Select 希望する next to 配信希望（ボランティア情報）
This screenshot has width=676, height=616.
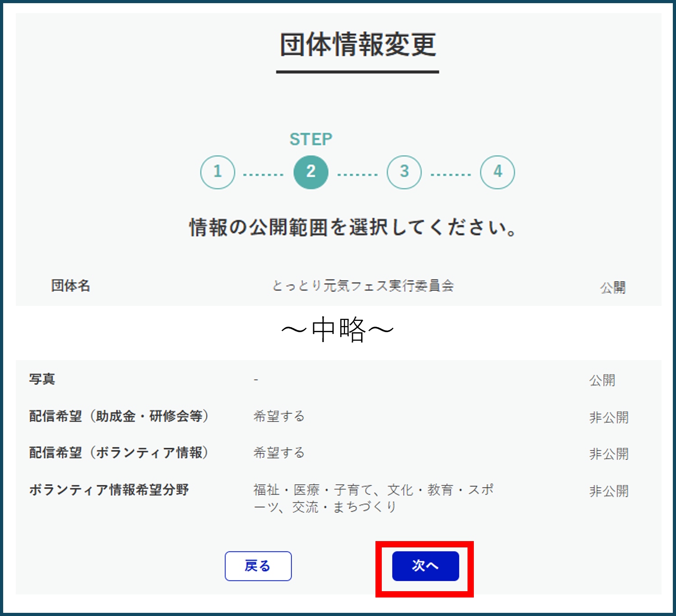pyautogui.click(x=279, y=453)
